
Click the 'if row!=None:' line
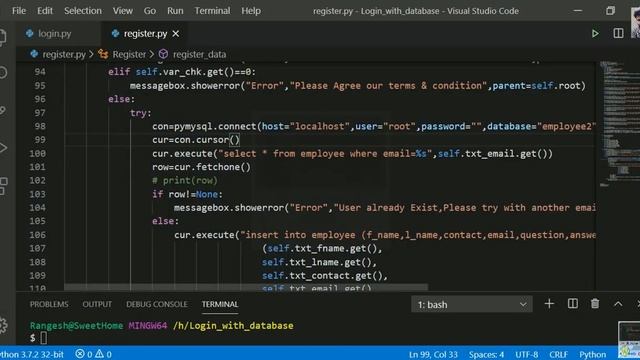pos(187,194)
